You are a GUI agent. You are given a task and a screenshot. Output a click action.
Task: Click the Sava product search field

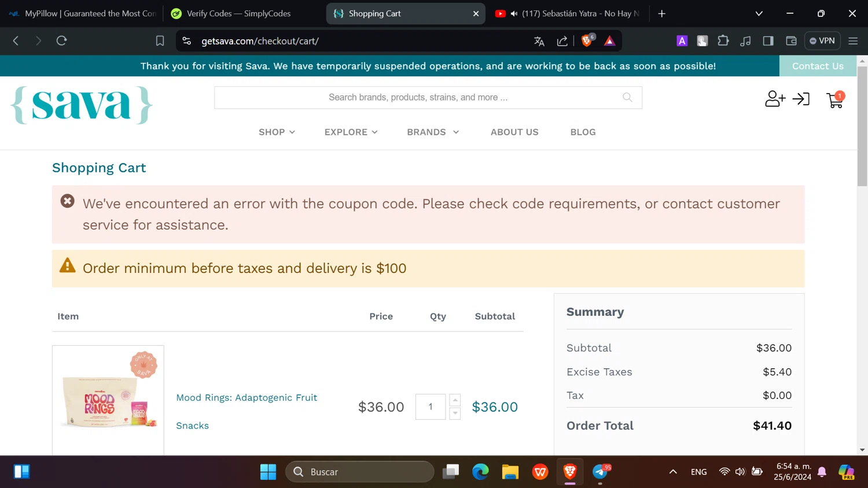coord(428,98)
